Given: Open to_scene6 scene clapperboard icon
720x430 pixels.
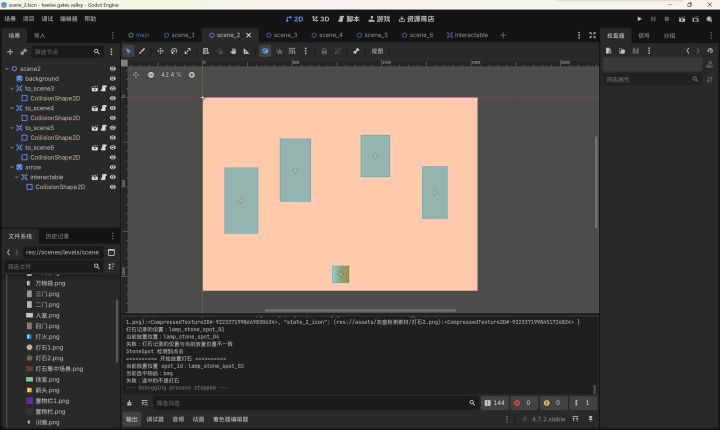Looking at the screenshot, I should click(x=95, y=147).
